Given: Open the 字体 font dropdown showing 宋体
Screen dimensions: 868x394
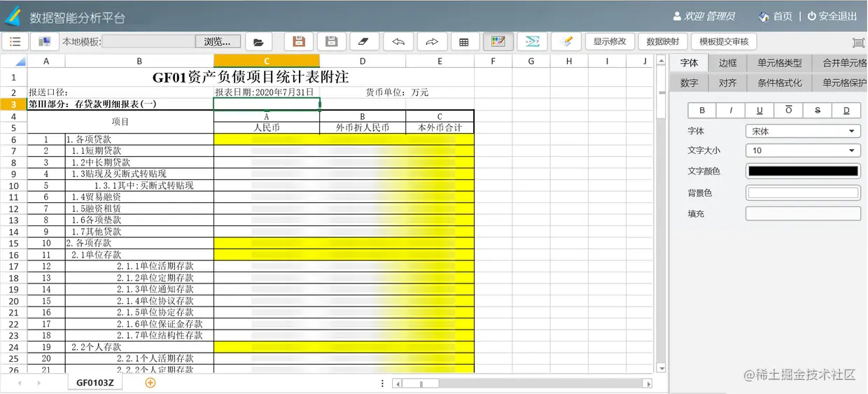Looking at the screenshot, I should tap(803, 131).
